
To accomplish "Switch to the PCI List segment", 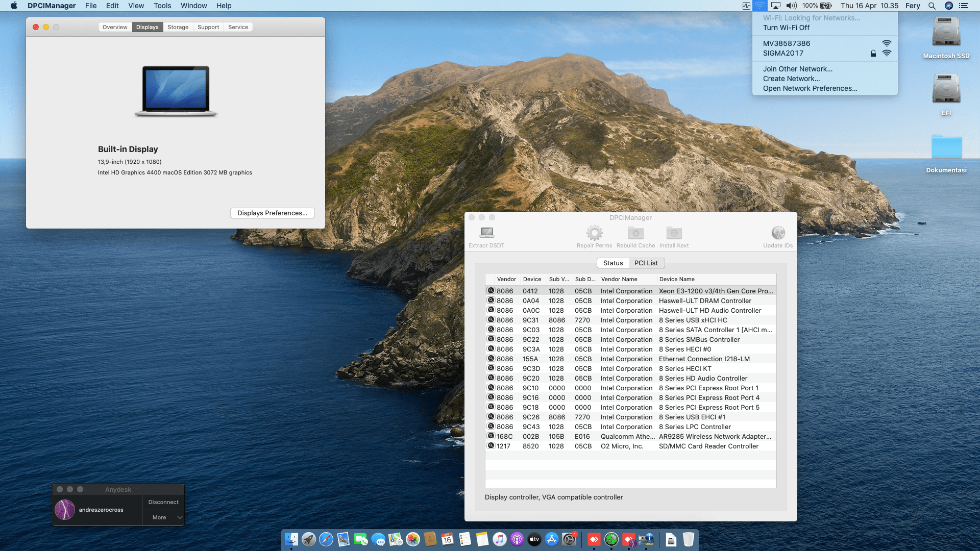I will 646,263.
